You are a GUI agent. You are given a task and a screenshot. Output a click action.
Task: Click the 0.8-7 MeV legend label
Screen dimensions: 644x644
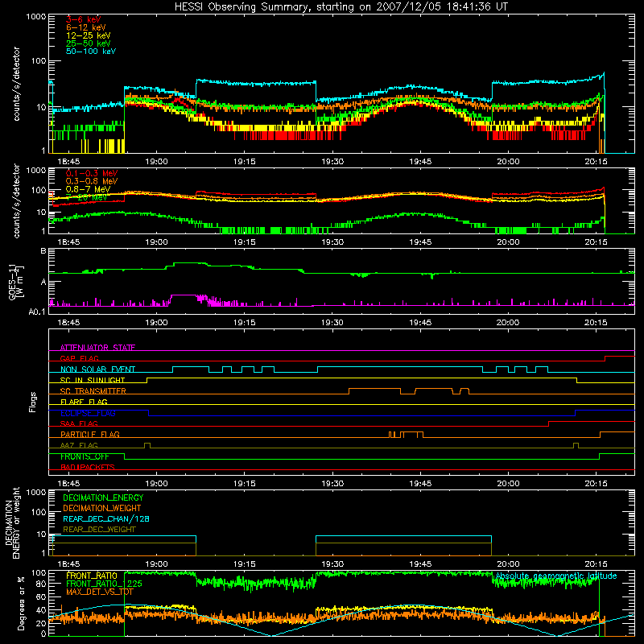[88, 189]
